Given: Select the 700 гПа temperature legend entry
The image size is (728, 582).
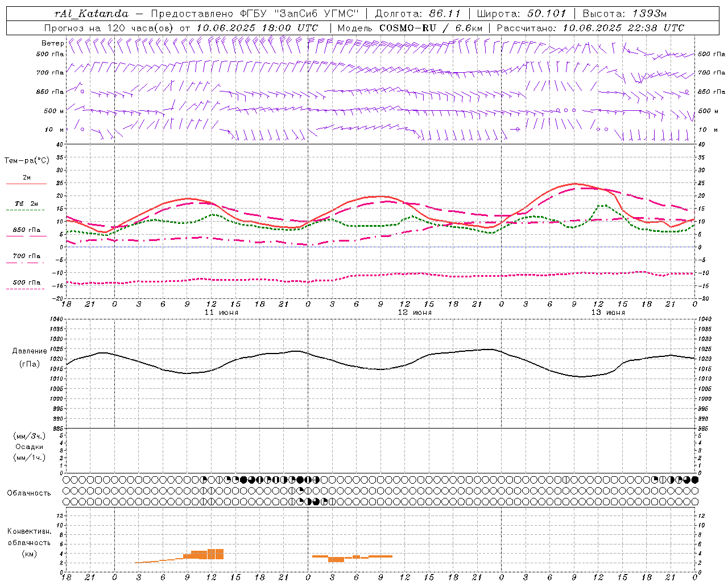Looking at the screenshot, I should pos(27,256).
